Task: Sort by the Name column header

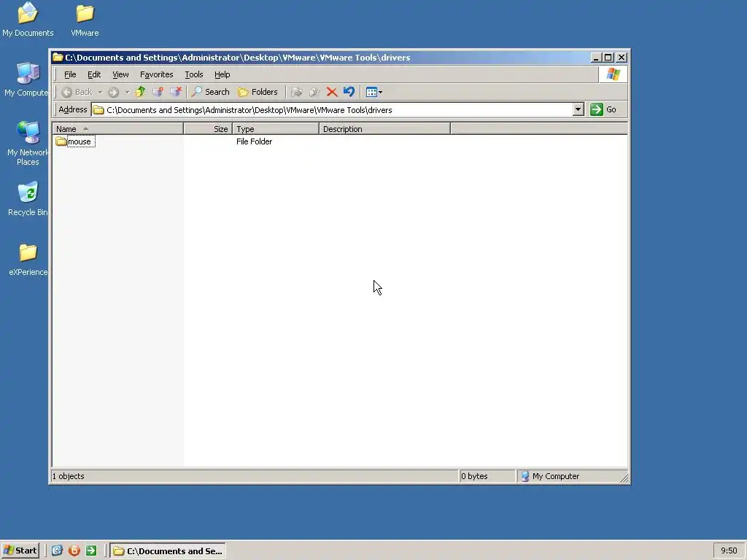Action: pos(117,129)
